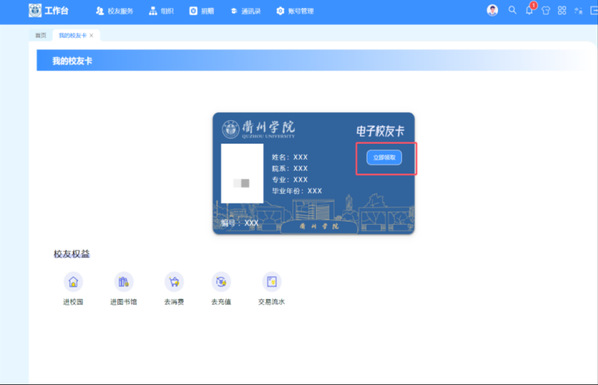This screenshot has width=598, height=385.
Task: Open the 通讯录 menu
Action: pyautogui.click(x=246, y=11)
